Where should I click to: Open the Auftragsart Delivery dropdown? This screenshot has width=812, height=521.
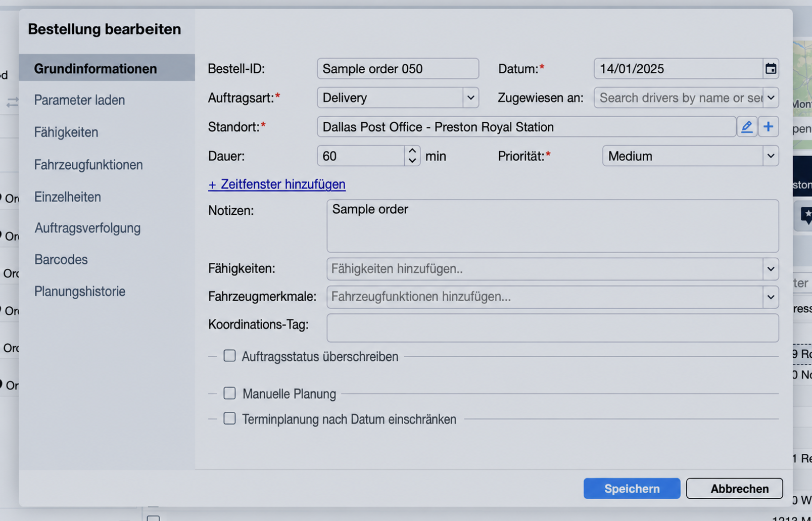tap(470, 98)
